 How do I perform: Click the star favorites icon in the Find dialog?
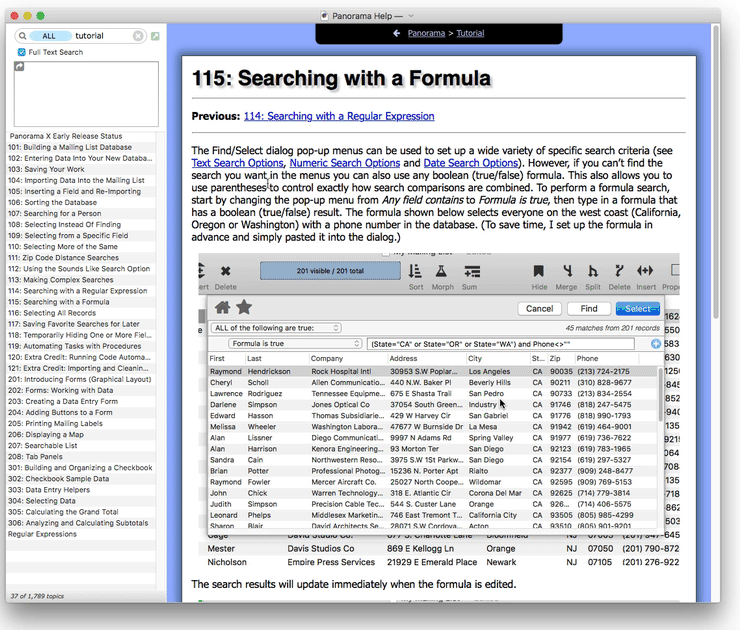pyautogui.click(x=244, y=307)
